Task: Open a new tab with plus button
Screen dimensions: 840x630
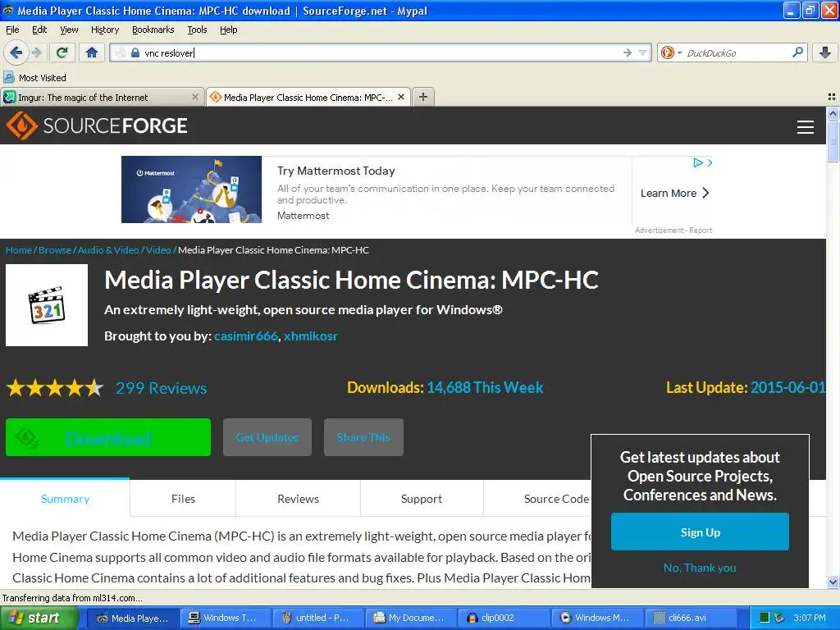Action: [x=423, y=97]
